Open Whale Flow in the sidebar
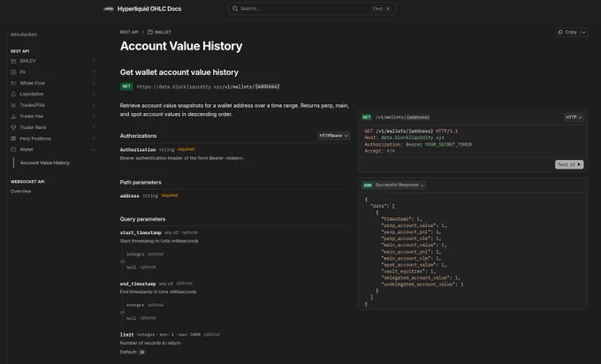 33,83
